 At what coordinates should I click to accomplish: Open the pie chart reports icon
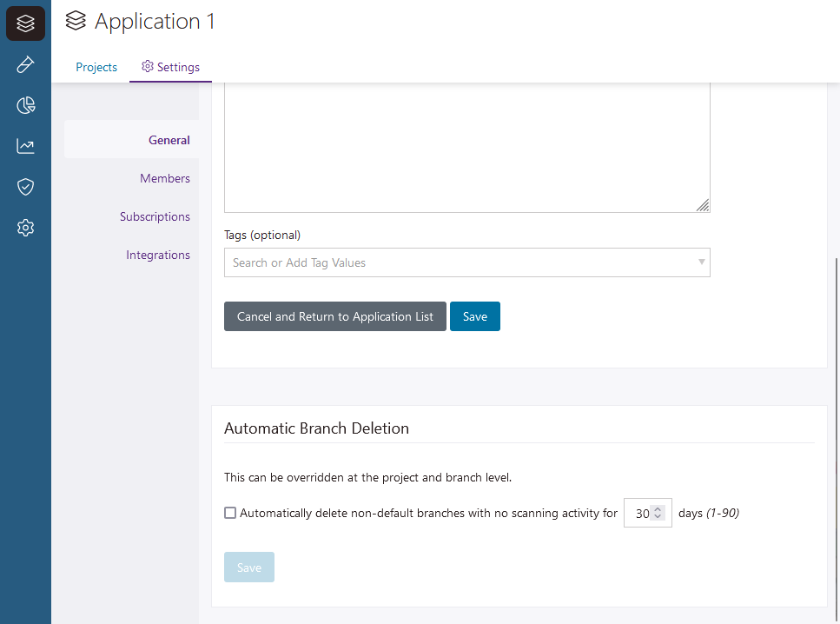25,106
